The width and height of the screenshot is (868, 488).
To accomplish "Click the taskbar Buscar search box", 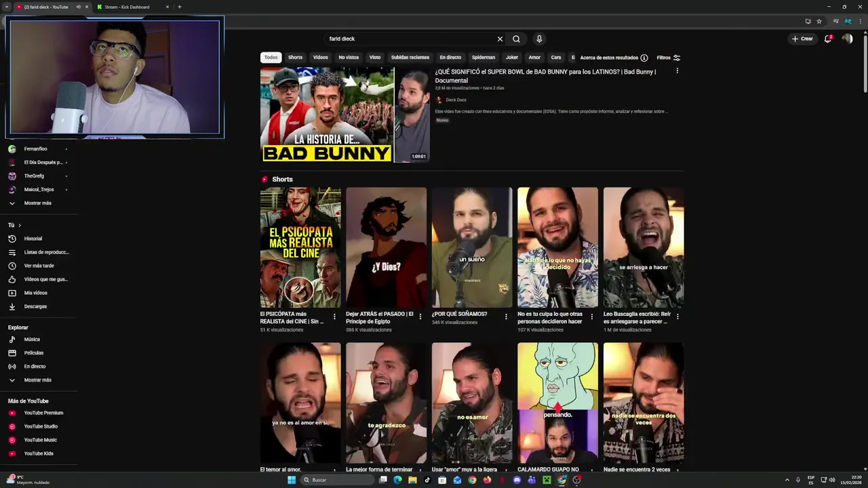I will pos(336,480).
